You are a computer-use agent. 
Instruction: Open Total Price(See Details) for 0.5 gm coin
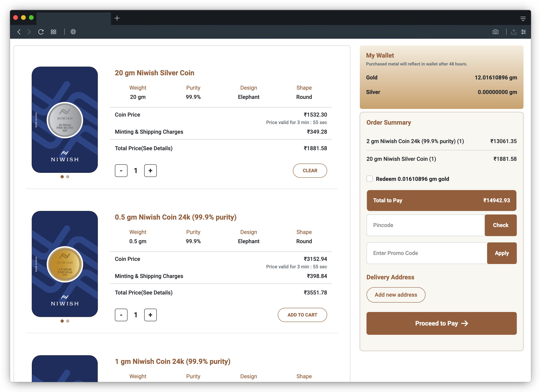click(144, 293)
